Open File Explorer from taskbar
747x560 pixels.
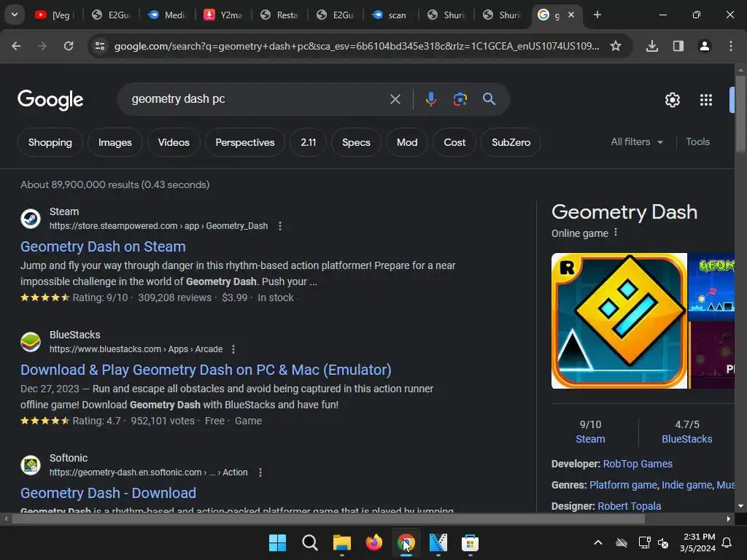(341, 542)
